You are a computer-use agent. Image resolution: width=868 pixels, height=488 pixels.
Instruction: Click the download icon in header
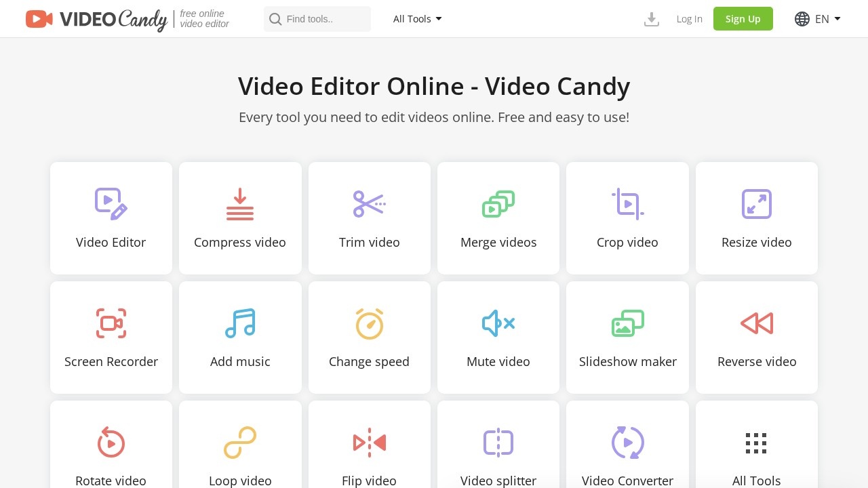[x=652, y=19]
